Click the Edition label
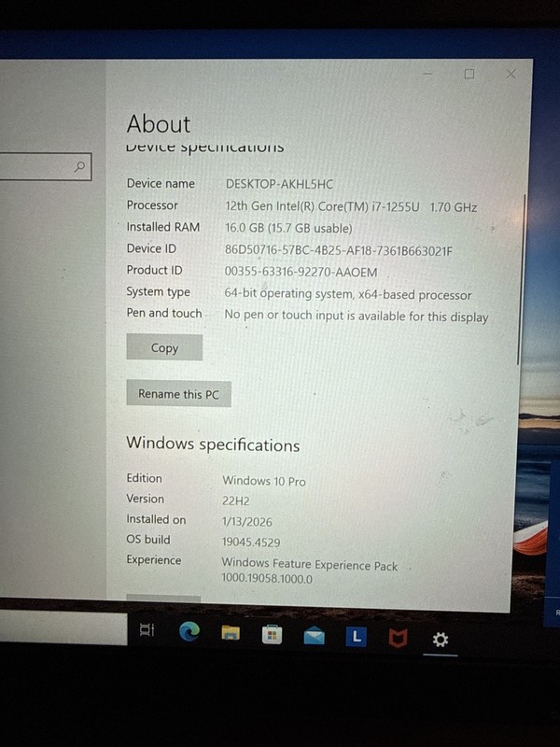Screen dimensions: 560x747 (x=144, y=478)
